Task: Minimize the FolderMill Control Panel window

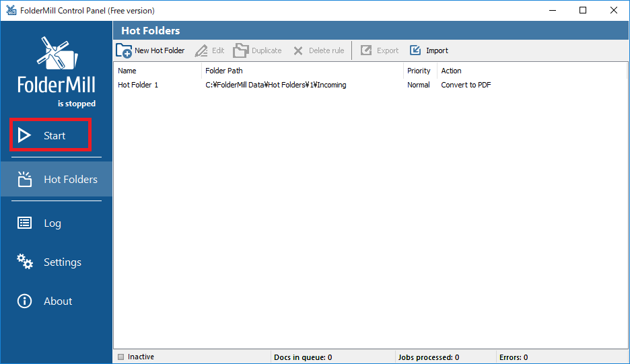Action: coord(553,11)
